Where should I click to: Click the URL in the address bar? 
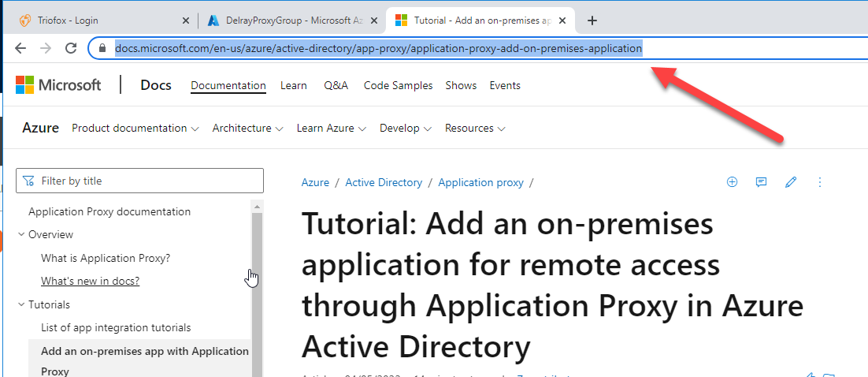pyautogui.click(x=379, y=48)
